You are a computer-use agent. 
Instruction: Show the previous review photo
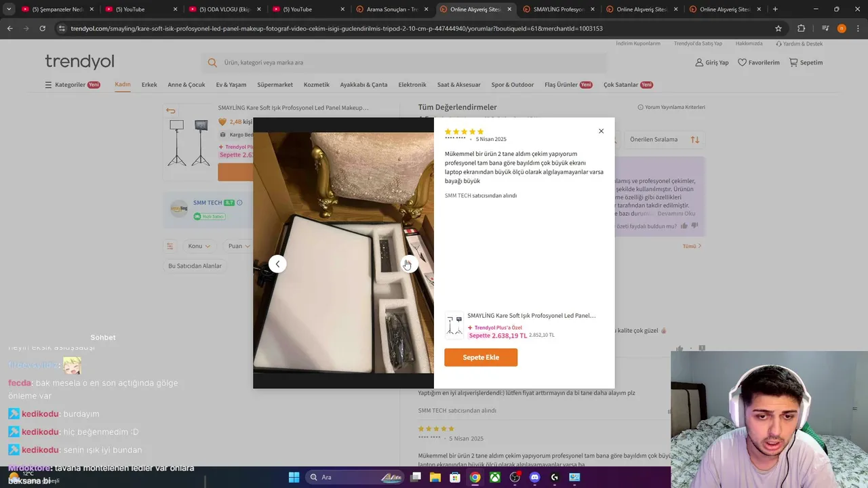pyautogui.click(x=277, y=264)
